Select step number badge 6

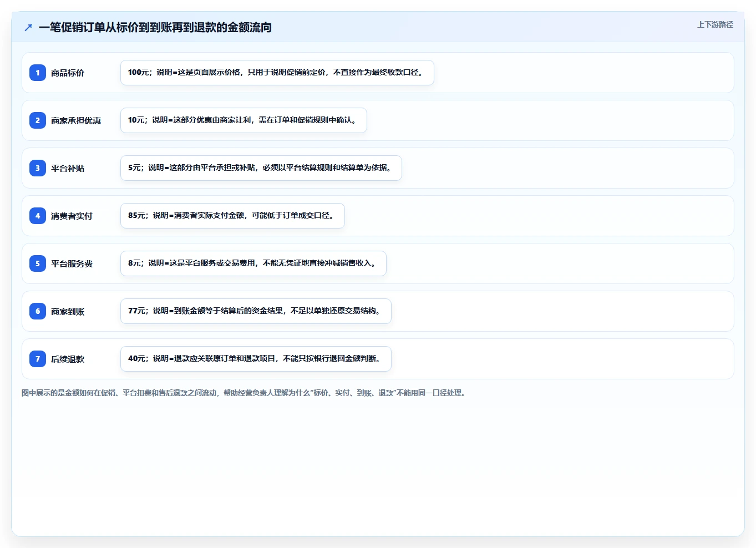[x=38, y=311]
